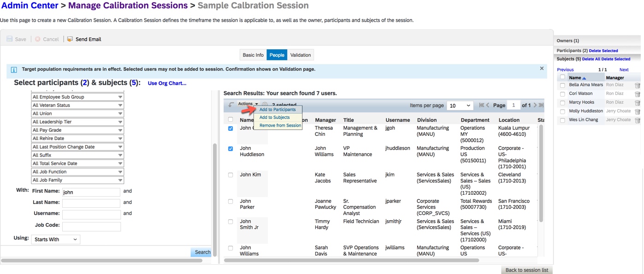Click the gear icon beside the Actions menu

(265, 104)
